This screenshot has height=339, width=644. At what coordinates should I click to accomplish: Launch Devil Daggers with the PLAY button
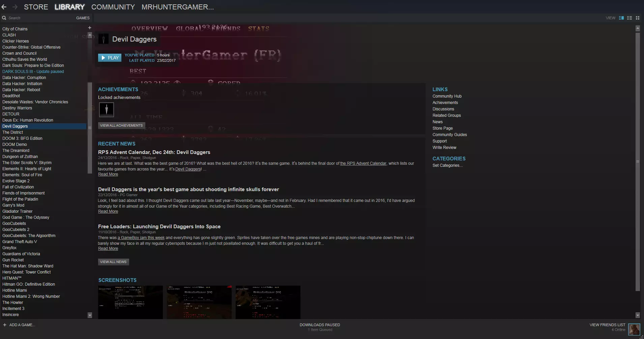110,58
